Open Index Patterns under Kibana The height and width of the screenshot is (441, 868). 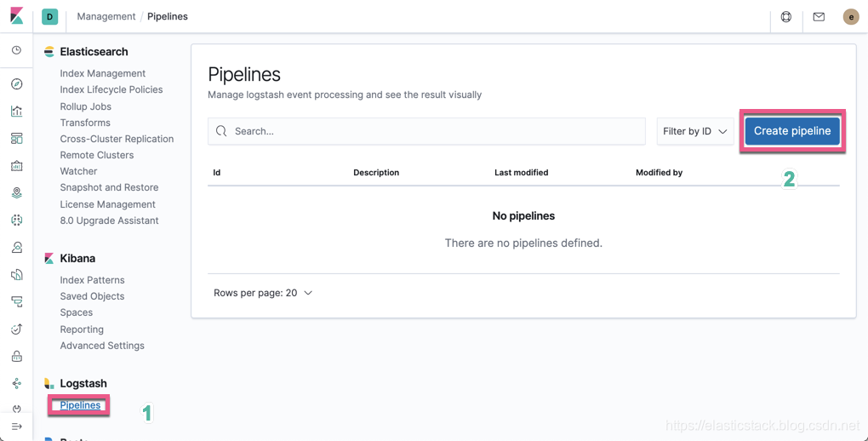coord(93,280)
